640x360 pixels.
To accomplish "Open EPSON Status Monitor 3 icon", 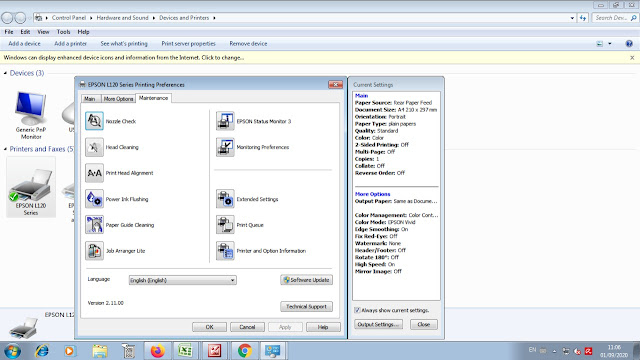I will 225,121.
